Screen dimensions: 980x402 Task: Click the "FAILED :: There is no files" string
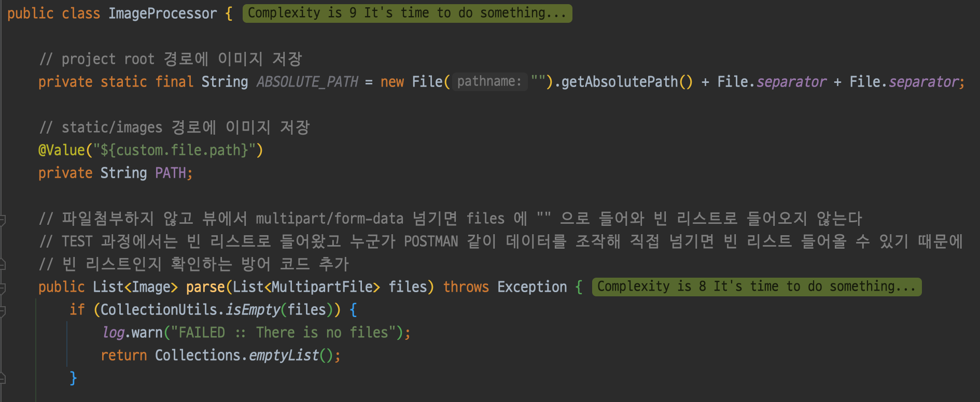(x=283, y=333)
